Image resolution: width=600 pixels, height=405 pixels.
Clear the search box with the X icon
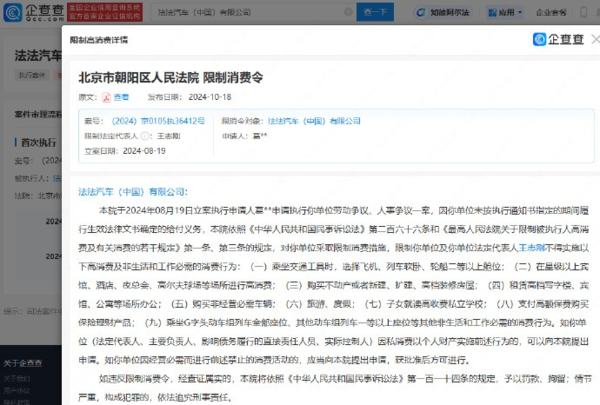(x=348, y=12)
